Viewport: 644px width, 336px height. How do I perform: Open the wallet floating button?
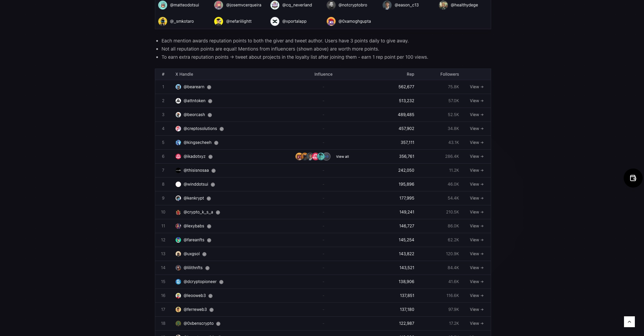point(633,178)
